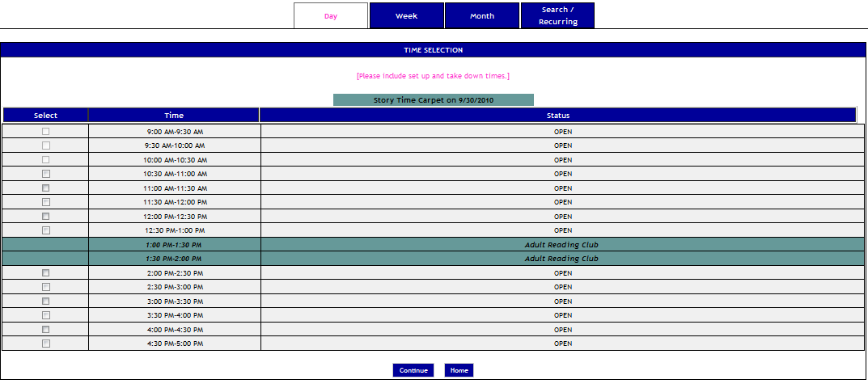The width and height of the screenshot is (868, 388).
Task: Click the 9:30 AM-10:00 AM time text
Action: (x=175, y=145)
